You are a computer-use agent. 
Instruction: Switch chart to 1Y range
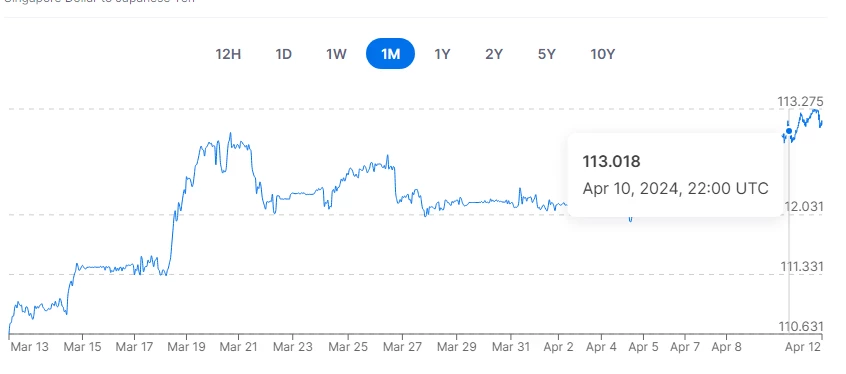click(442, 54)
